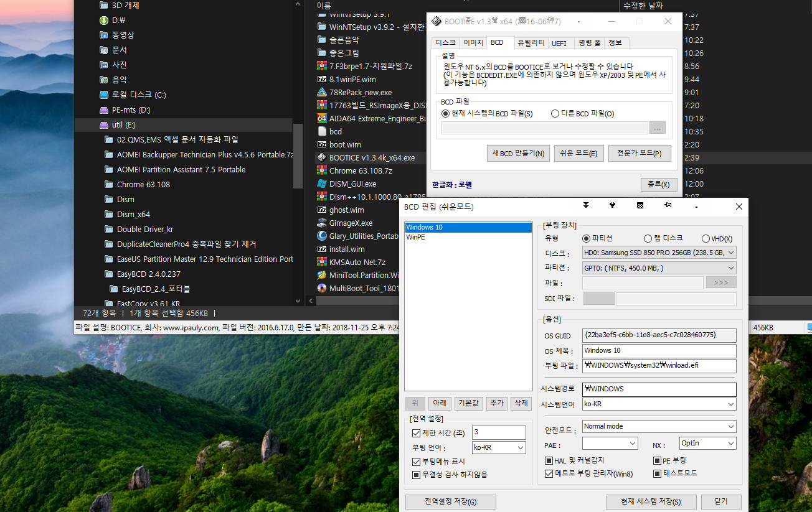The width and height of the screenshot is (812, 512).
Task: Select 현재 시스템의 BCD 파일 radio option
Action: tap(445, 113)
